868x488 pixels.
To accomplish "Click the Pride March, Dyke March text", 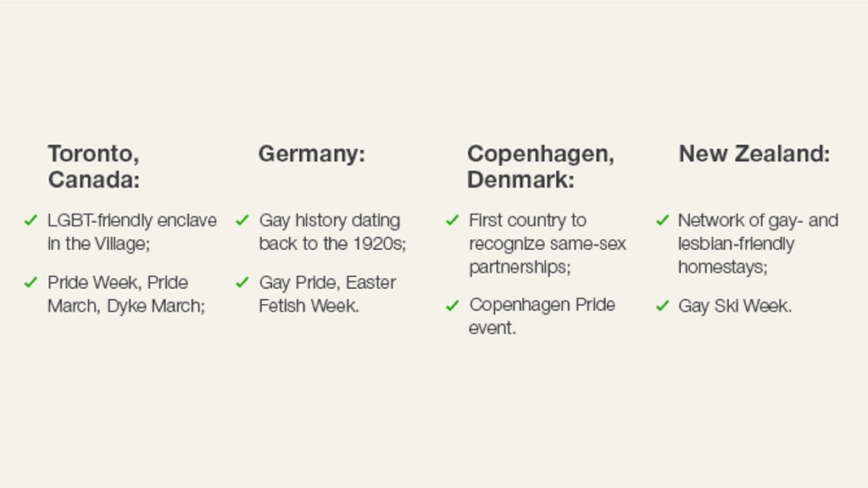I will [x=126, y=294].
